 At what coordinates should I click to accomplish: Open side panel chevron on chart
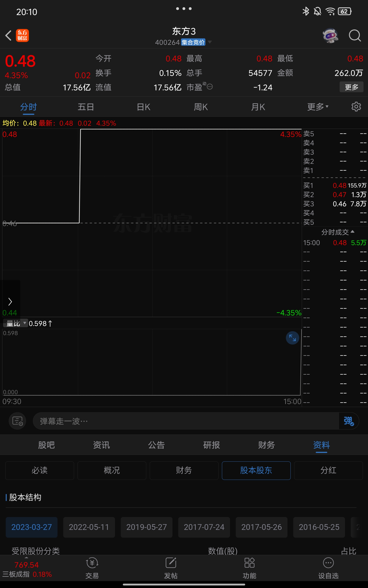(10, 302)
